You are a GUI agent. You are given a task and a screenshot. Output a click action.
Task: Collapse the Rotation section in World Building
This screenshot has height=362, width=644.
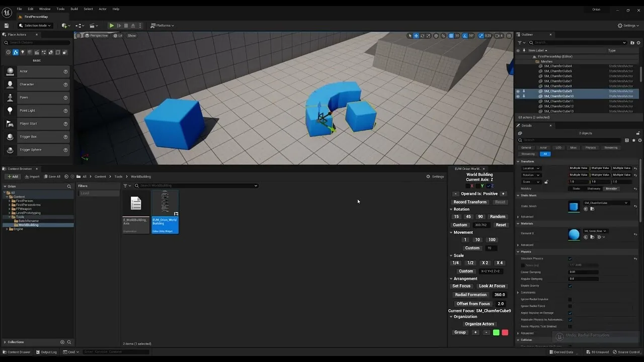[x=451, y=209]
